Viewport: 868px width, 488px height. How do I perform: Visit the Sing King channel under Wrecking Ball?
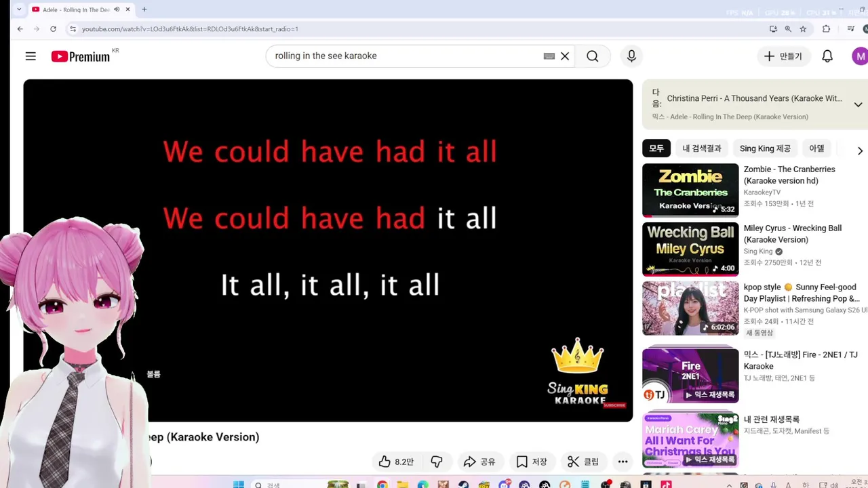758,251
